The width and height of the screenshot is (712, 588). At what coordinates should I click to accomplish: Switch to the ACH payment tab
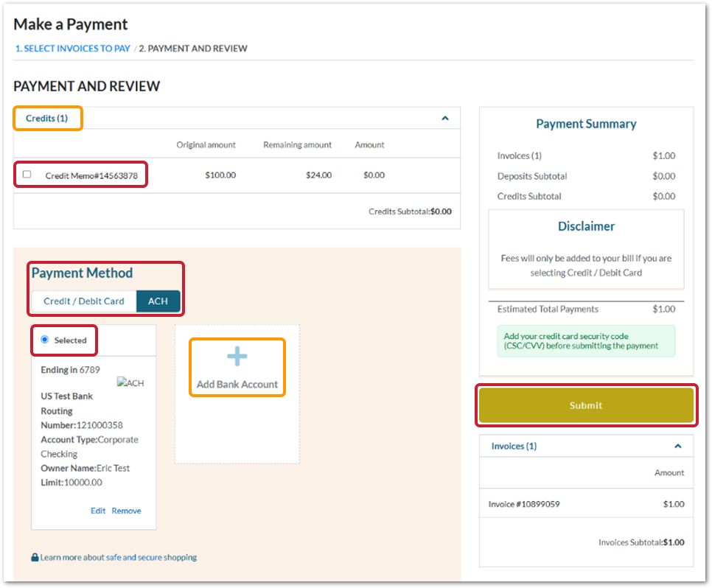click(158, 301)
